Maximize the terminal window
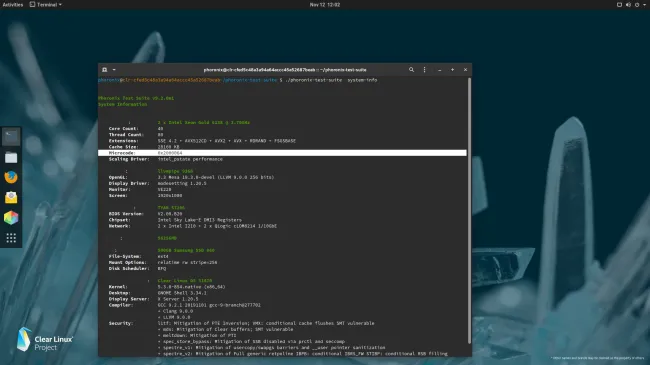This screenshot has height=365, width=650. point(452,70)
